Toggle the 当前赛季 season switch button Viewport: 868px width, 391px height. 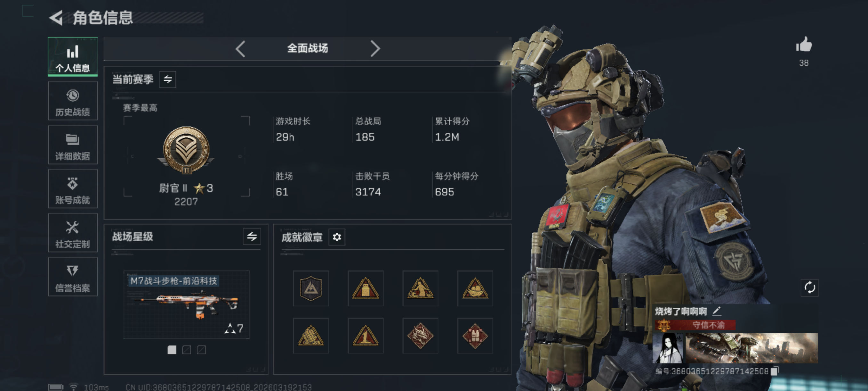pos(167,79)
